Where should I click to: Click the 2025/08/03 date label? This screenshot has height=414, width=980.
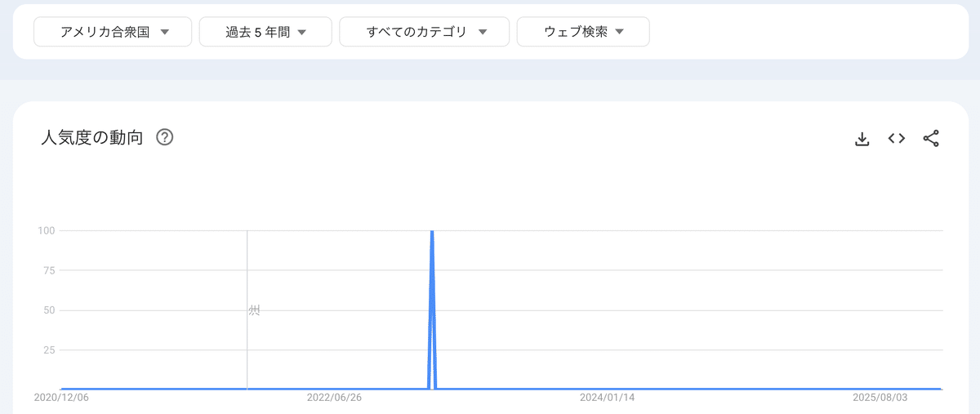(x=880, y=398)
